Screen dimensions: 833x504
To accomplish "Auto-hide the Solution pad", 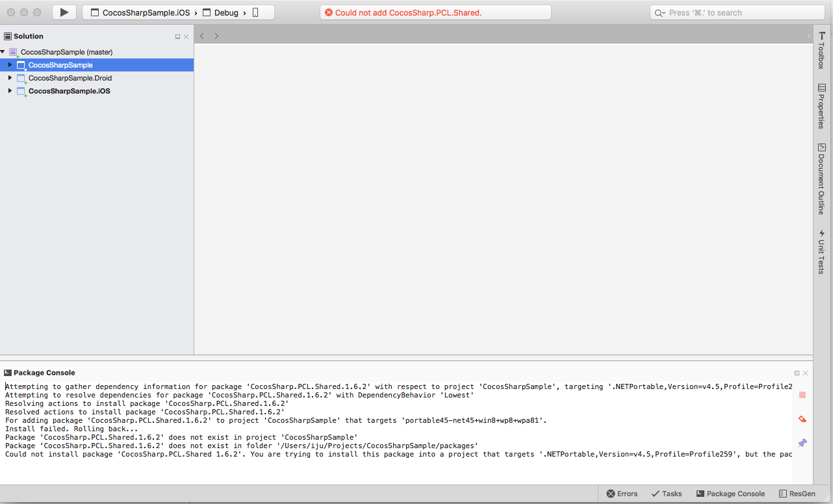I will point(177,37).
